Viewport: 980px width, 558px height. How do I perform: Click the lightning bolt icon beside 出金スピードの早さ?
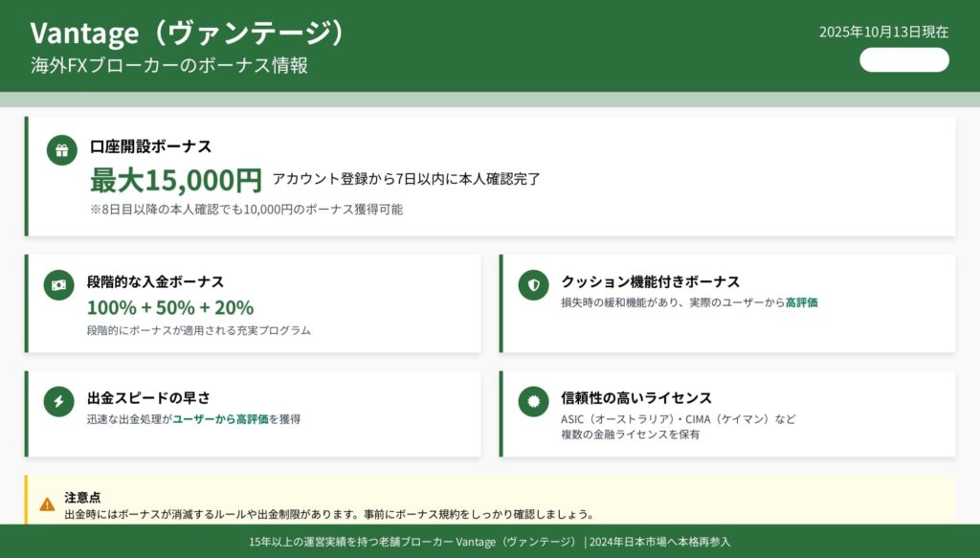point(59,402)
